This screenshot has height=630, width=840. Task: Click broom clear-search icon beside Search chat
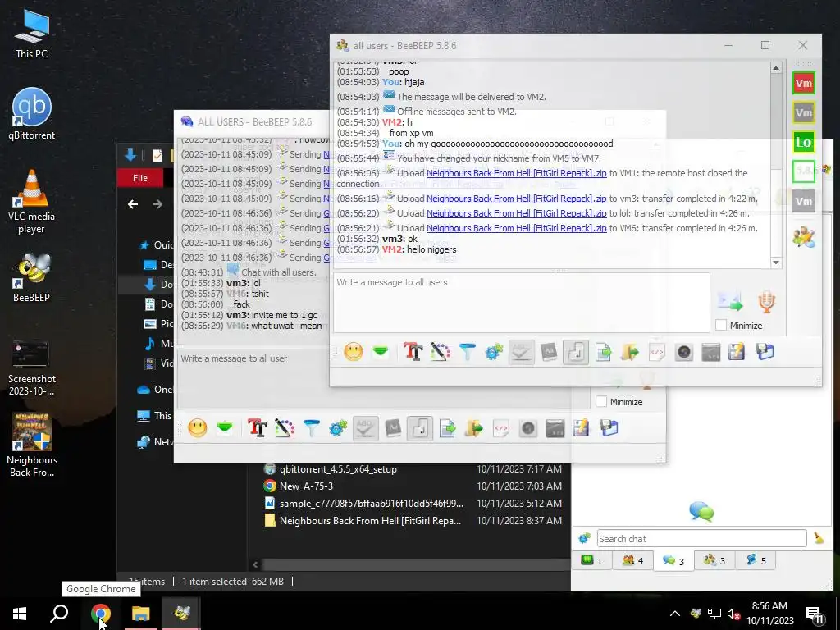click(x=819, y=538)
